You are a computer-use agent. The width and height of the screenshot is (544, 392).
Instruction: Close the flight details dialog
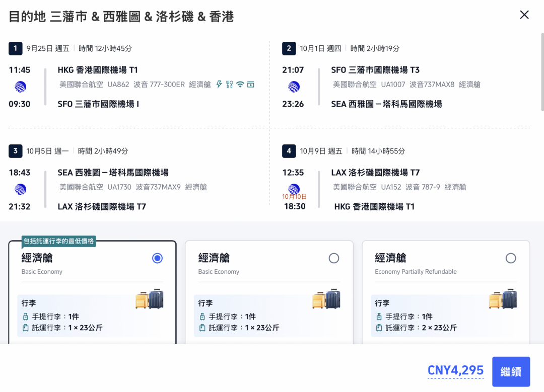coord(524,15)
